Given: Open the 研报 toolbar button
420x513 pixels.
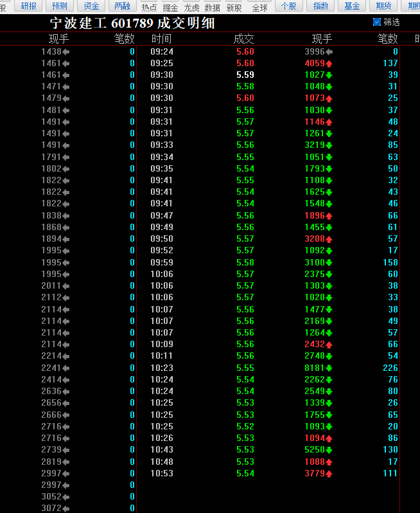Looking at the screenshot, I should pyautogui.click(x=28, y=6).
